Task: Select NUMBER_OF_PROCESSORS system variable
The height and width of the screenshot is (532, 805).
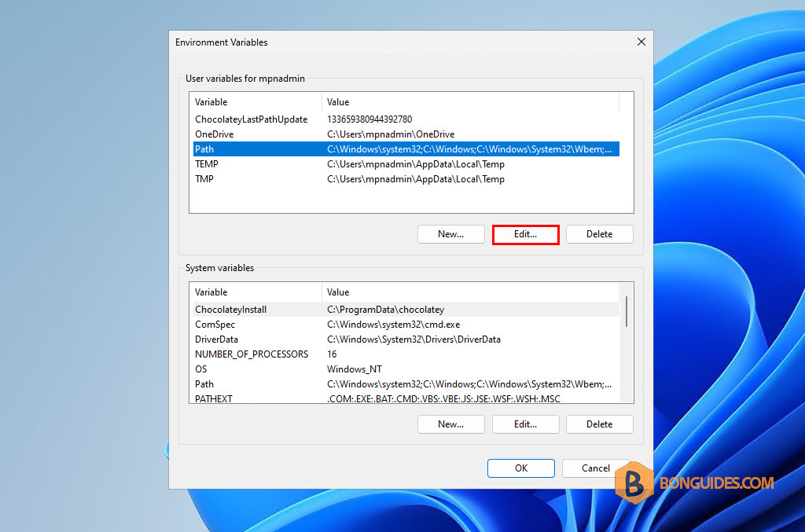Action: point(406,354)
